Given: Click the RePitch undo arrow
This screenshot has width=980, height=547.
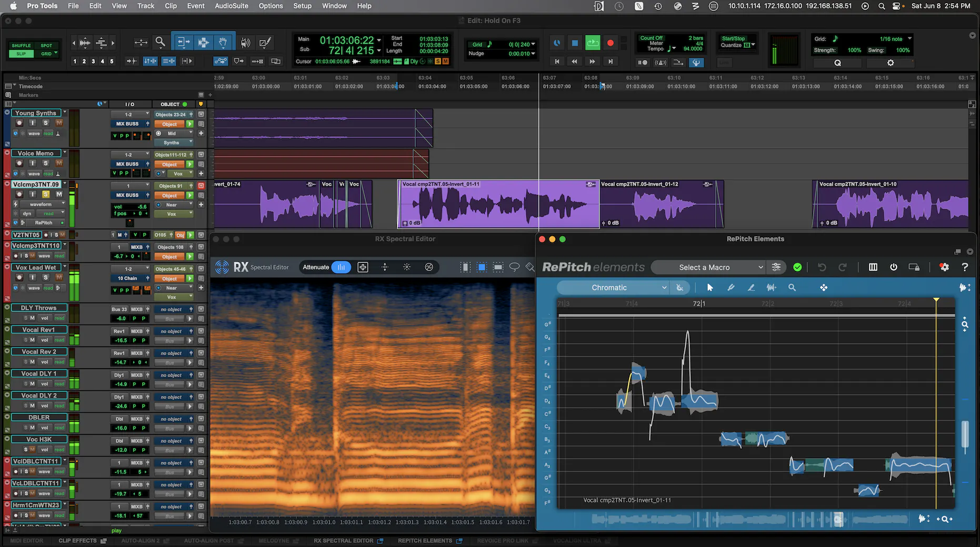Looking at the screenshot, I should pyautogui.click(x=822, y=267).
